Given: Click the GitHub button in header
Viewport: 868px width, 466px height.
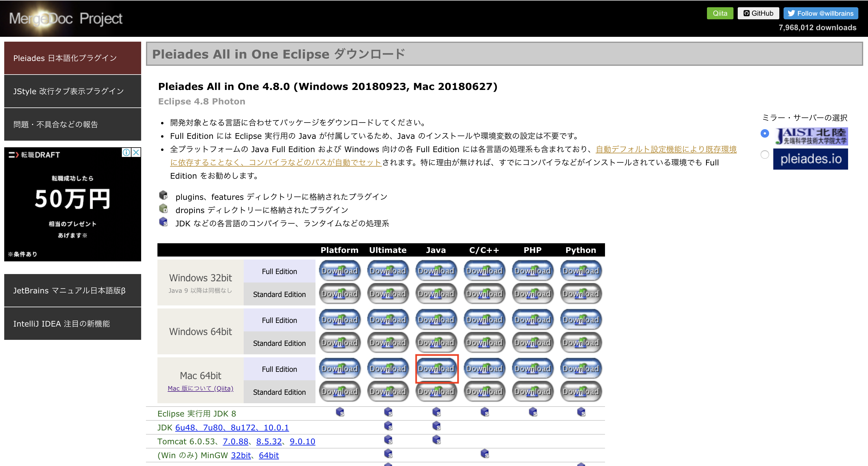Looking at the screenshot, I should tap(758, 13).
